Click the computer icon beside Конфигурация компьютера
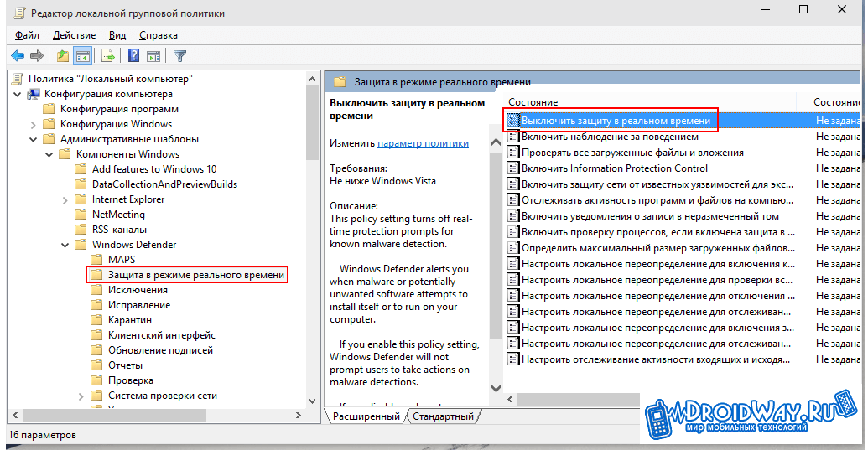 click(34, 93)
